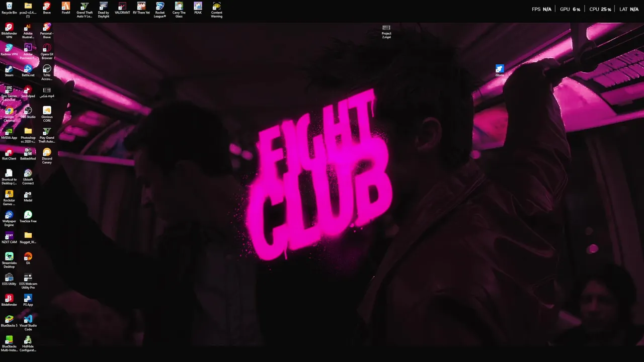Select the Rocket League shortcut

[160, 10]
